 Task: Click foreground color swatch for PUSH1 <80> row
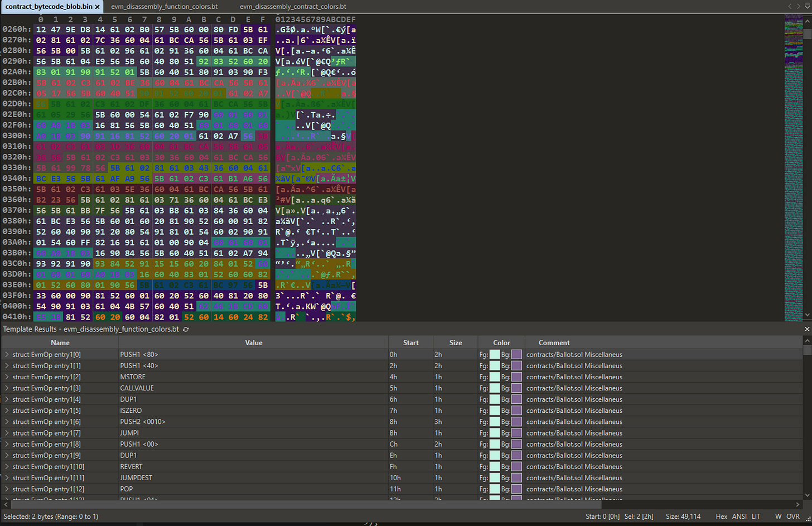pos(495,354)
